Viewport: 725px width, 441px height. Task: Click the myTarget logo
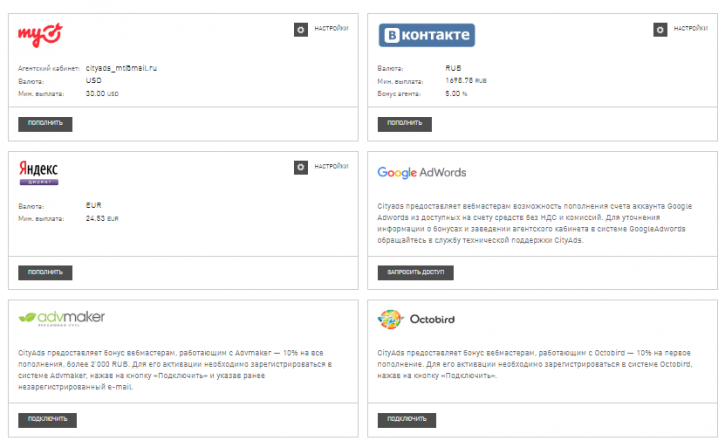tap(40, 35)
